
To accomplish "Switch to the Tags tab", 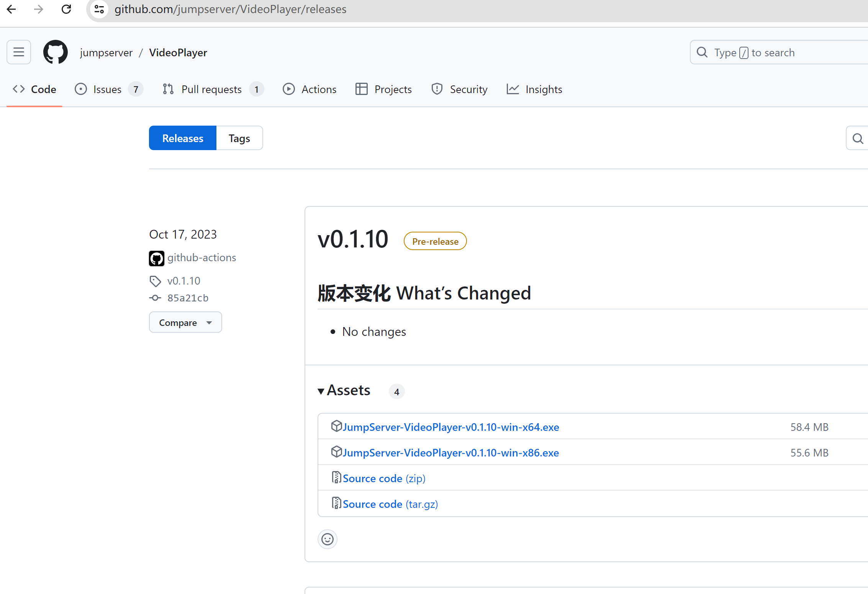I will (239, 138).
